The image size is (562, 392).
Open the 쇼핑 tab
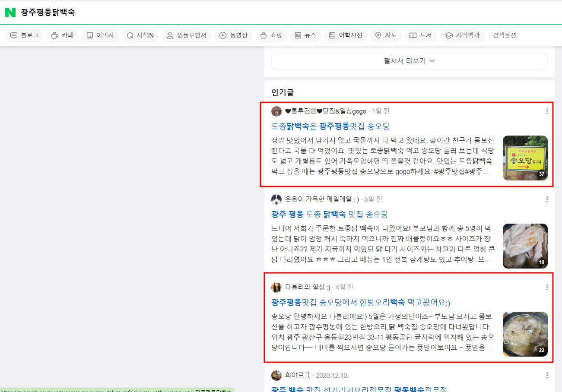(x=271, y=35)
